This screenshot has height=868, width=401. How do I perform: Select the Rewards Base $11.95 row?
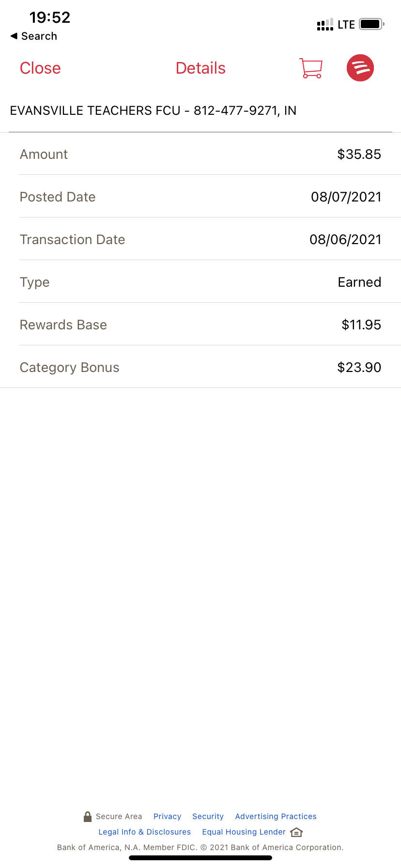pos(200,325)
